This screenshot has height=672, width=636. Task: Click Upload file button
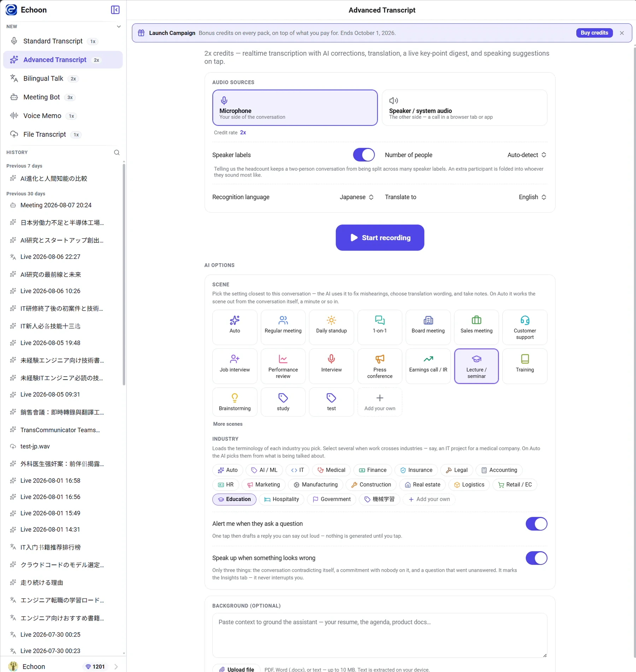tap(236, 669)
